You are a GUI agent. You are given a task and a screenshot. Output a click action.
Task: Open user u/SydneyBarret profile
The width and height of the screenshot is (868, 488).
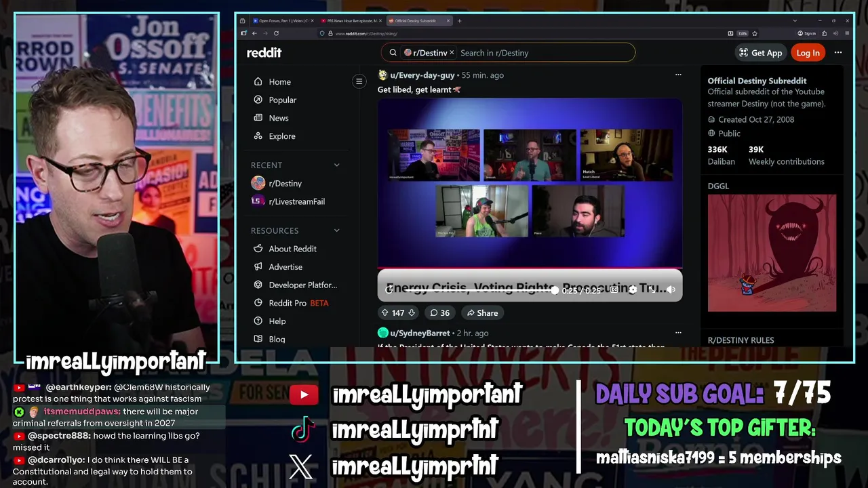coord(420,333)
